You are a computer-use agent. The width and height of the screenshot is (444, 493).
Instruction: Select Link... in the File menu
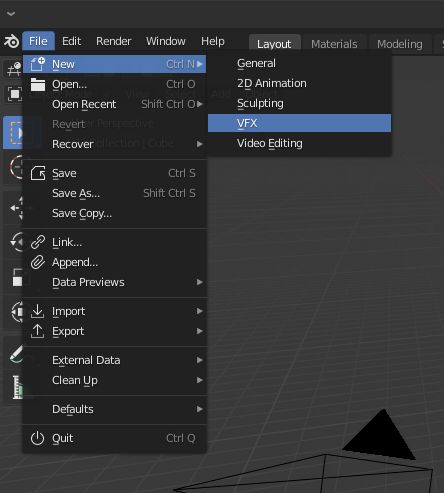coord(114,242)
